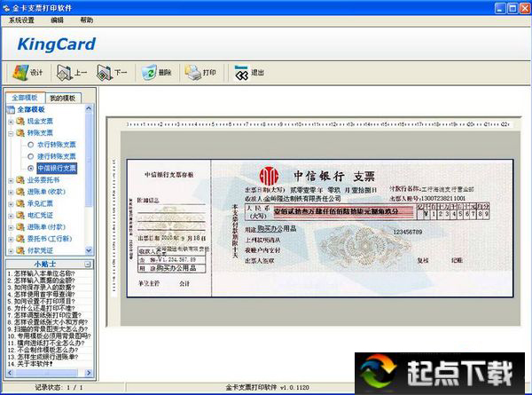This screenshot has width=532, height=395.
Task: Open tip 3 如何保存录入的数据
Action: 41,288
